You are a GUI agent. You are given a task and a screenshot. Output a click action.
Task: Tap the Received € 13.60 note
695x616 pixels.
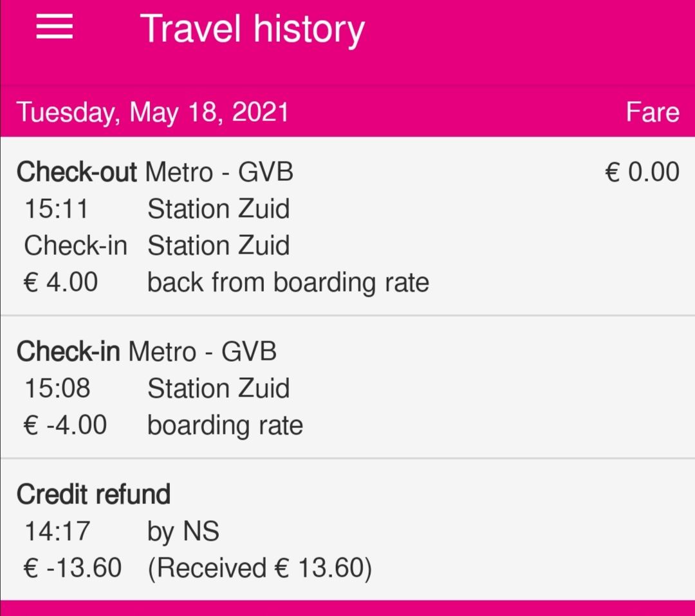point(260,568)
